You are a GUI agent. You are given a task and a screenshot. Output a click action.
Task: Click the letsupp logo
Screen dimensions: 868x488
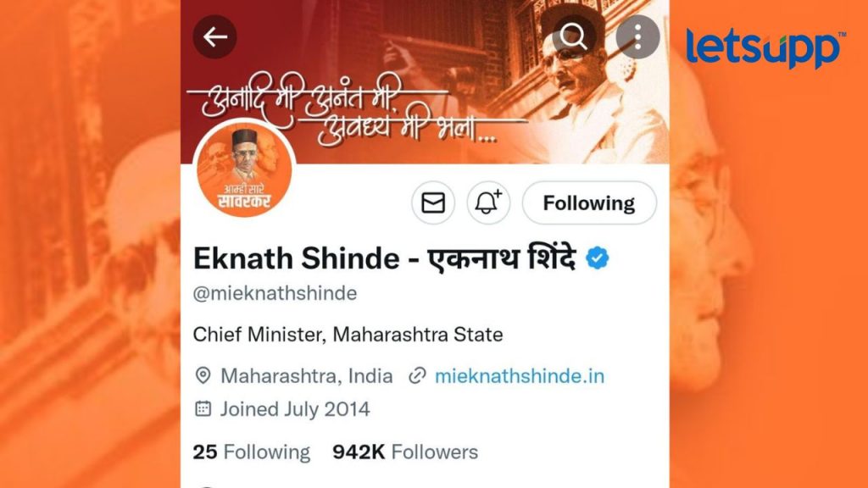765,48
